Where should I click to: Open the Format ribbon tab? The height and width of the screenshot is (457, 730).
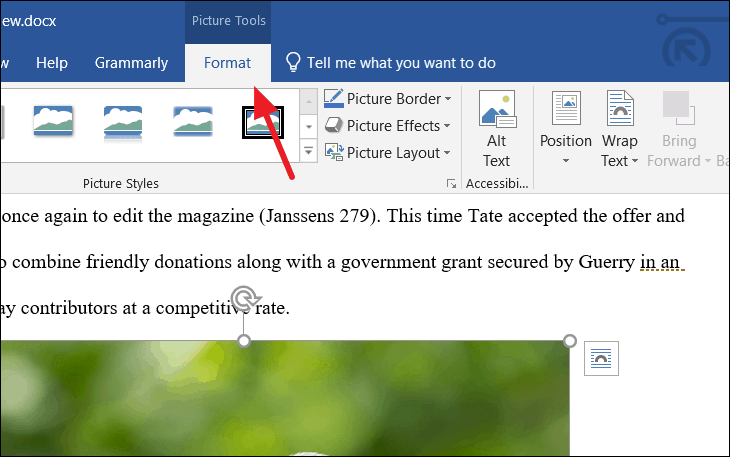[227, 63]
